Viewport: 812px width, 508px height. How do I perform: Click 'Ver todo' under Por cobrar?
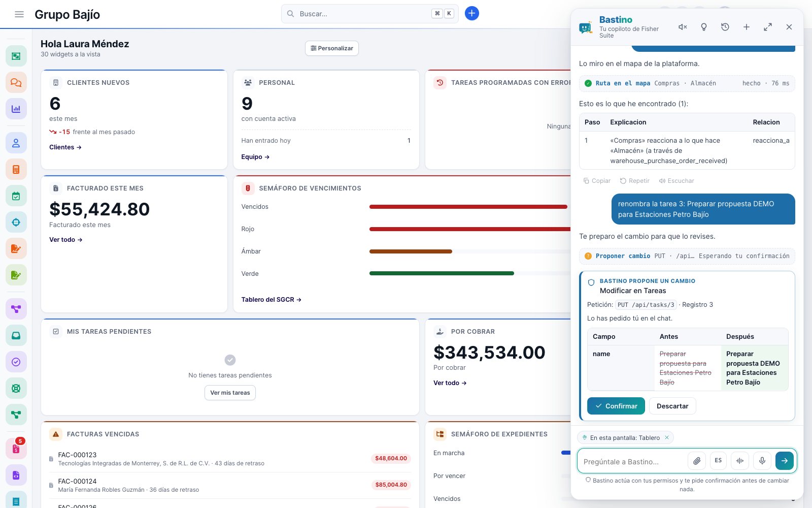pos(450,383)
